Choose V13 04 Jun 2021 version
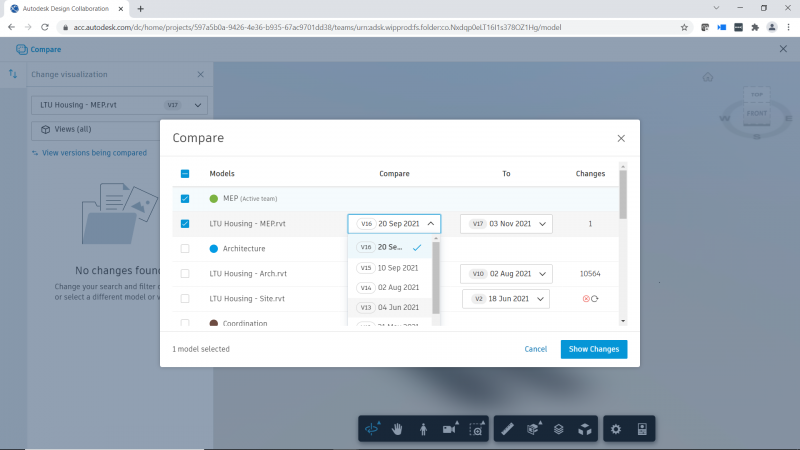Screen dimensions: 800x450 [390, 308]
